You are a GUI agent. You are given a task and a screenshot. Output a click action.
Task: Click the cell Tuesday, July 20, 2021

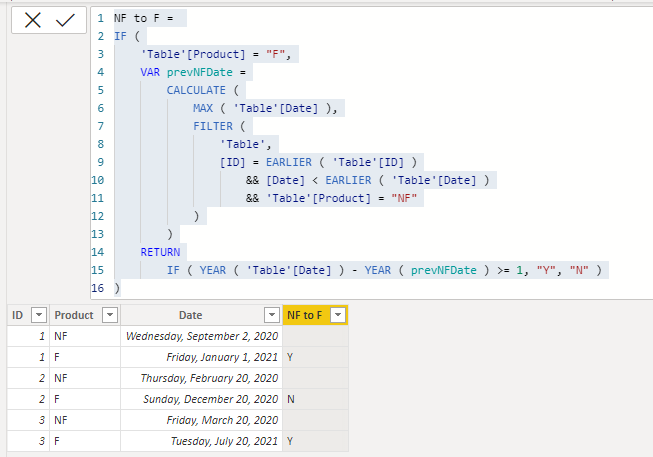(x=202, y=441)
